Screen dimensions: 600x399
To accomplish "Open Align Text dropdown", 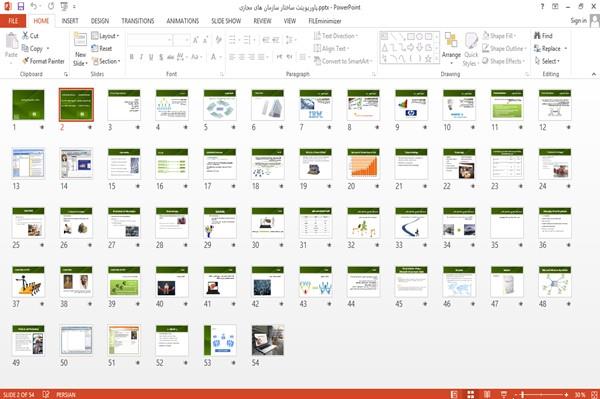I will (331, 48).
